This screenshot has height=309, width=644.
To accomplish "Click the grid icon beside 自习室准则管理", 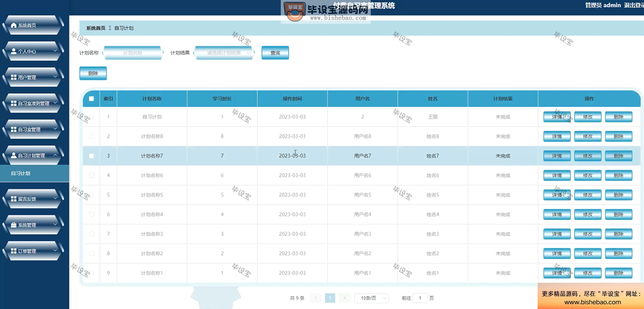I will pos(14,103).
